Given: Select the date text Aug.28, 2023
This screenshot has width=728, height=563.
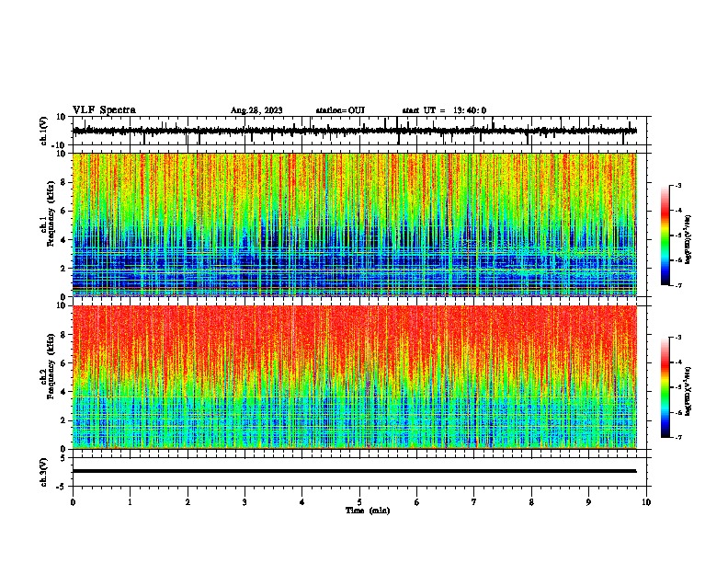Looking at the screenshot, I should click(x=256, y=110).
